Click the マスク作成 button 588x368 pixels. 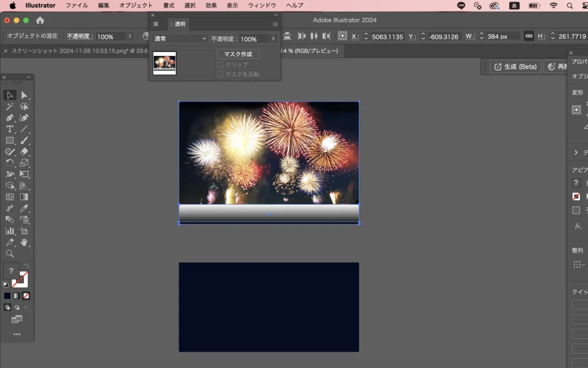tap(238, 54)
